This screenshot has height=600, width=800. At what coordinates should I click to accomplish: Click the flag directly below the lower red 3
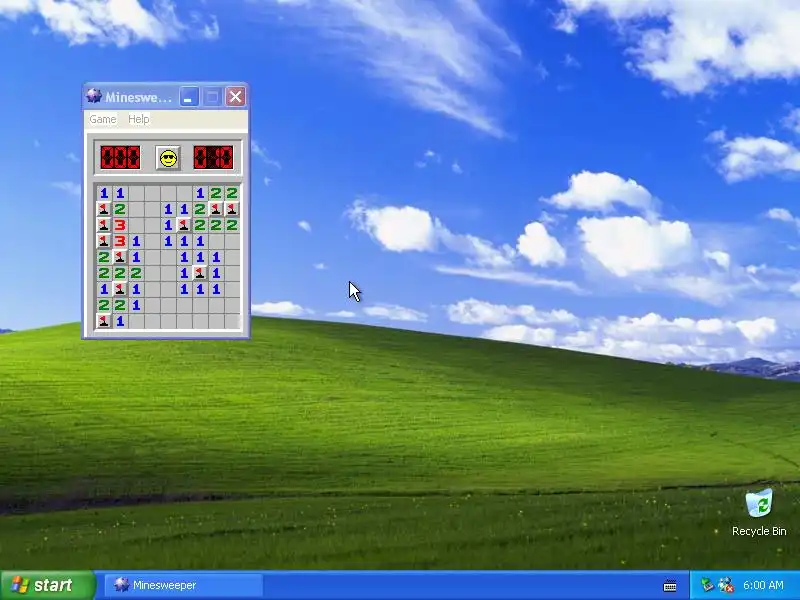(x=120, y=257)
